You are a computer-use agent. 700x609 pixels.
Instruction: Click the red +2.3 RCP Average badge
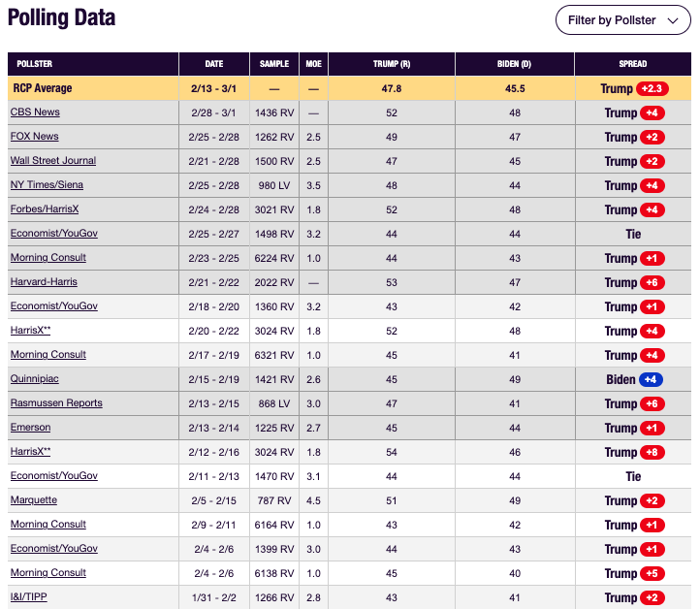point(652,88)
